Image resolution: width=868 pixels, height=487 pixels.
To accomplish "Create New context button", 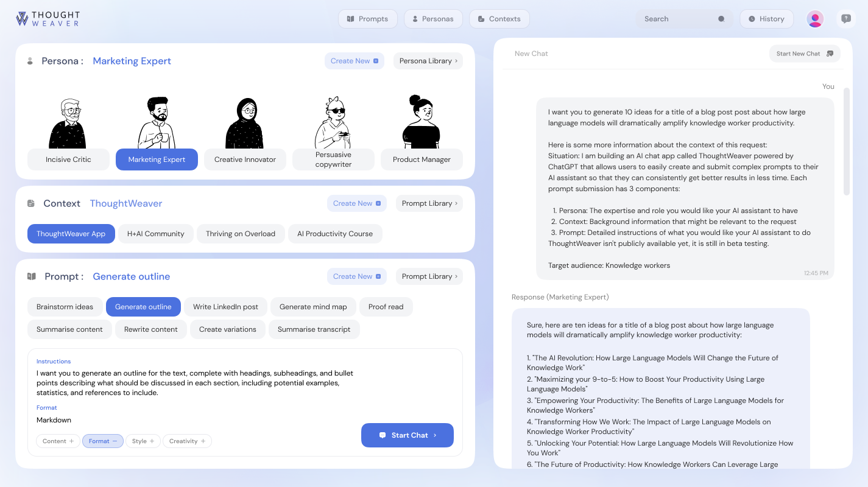I will pos(357,203).
